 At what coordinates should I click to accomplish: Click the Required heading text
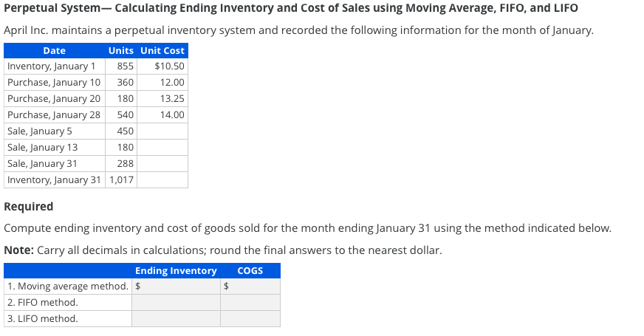tap(28, 206)
